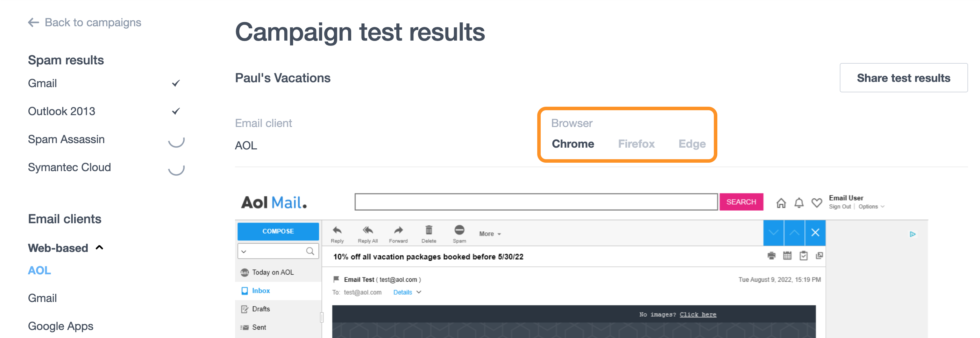Viewport: 980px width, 338px height.
Task: Open the Options dropdown under Email User
Action: pyautogui.click(x=871, y=207)
